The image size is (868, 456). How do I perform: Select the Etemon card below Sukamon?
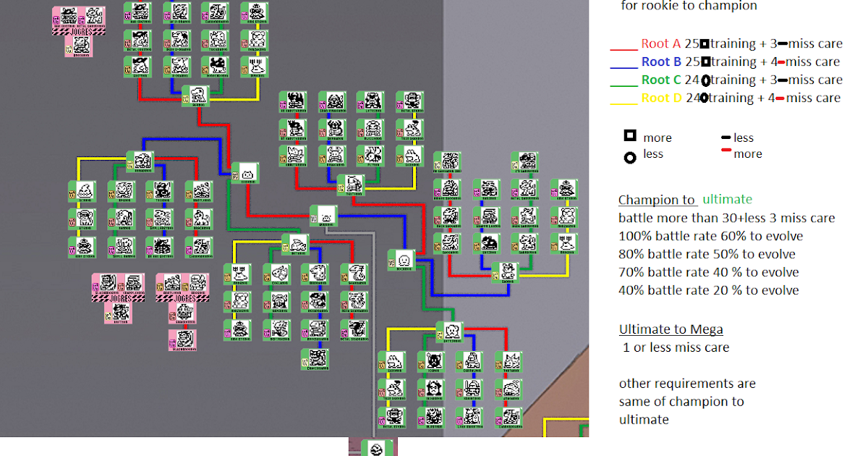82,219
